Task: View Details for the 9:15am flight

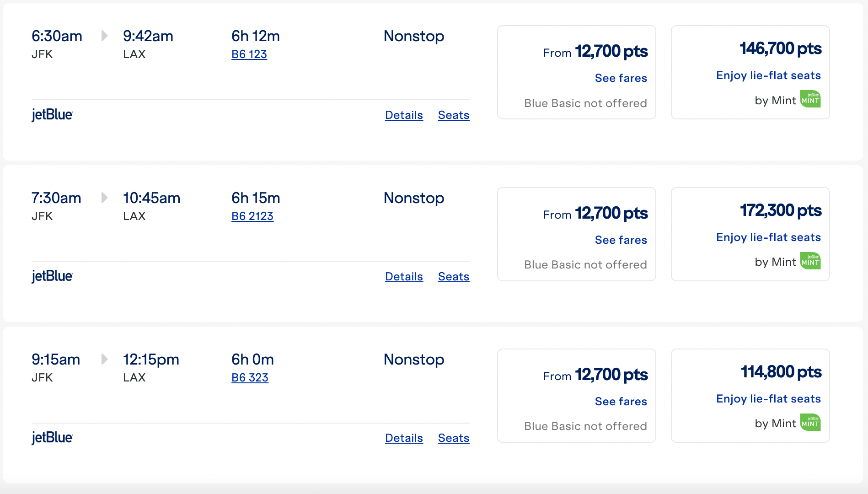Action: (x=404, y=438)
